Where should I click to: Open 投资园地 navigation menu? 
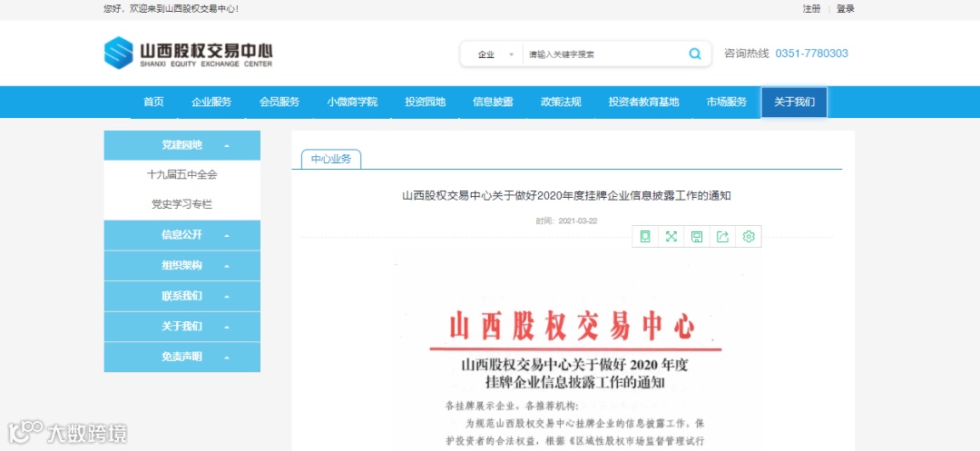[x=425, y=102]
